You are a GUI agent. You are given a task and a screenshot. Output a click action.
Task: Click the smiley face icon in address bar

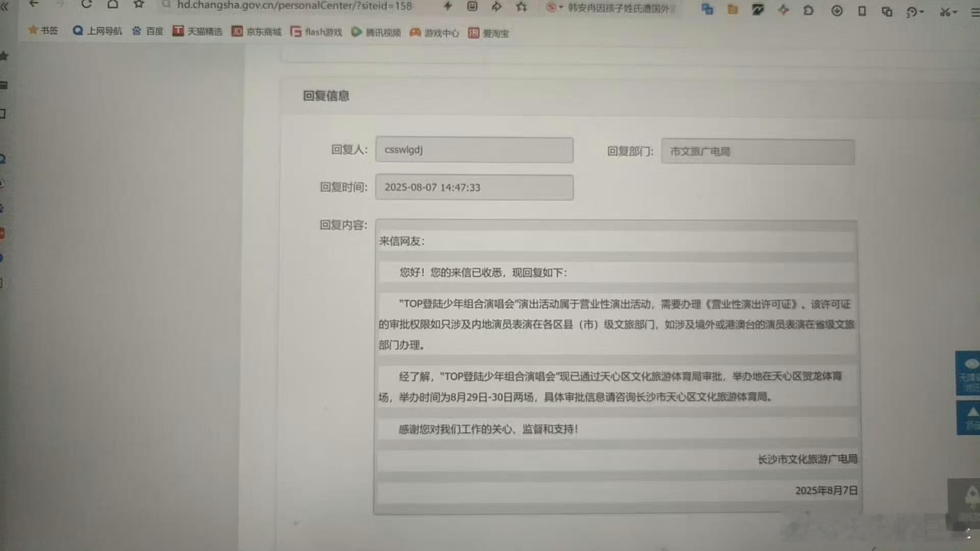[x=472, y=6]
